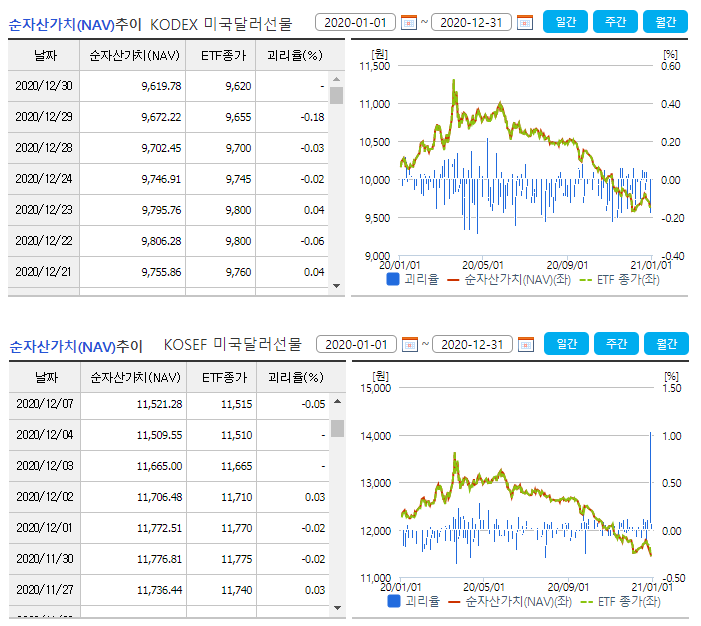Click KODEX start date field 2020-01-01
This screenshot has width=701, height=626.
[x=355, y=22]
